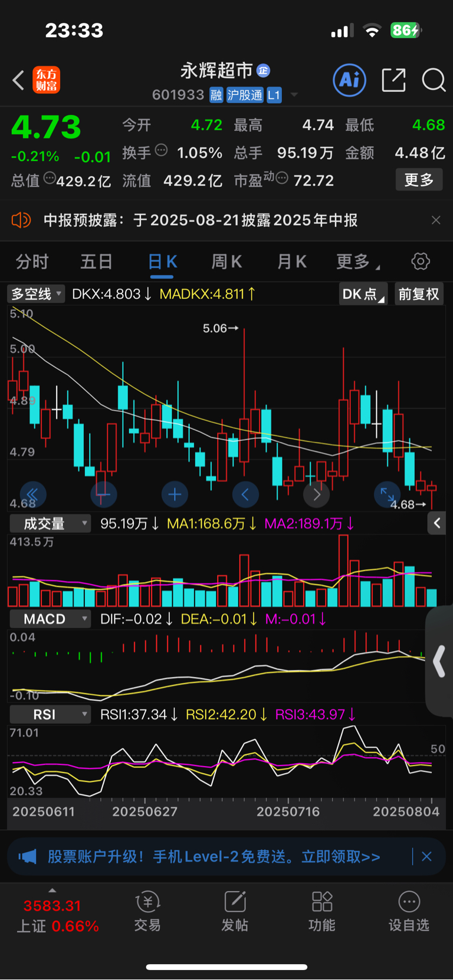Tap the speaker announcement icon

point(21,220)
